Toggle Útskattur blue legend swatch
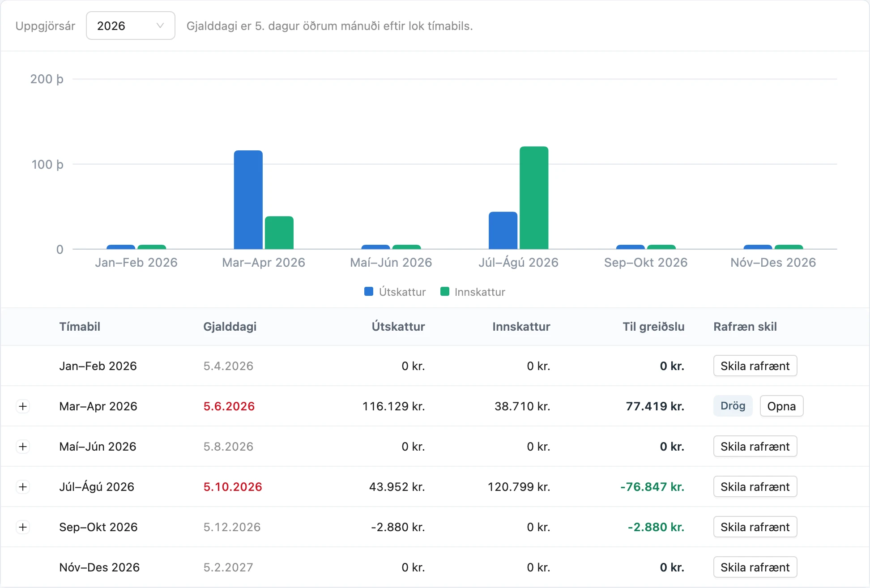The height and width of the screenshot is (588, 870). [369, 292]
